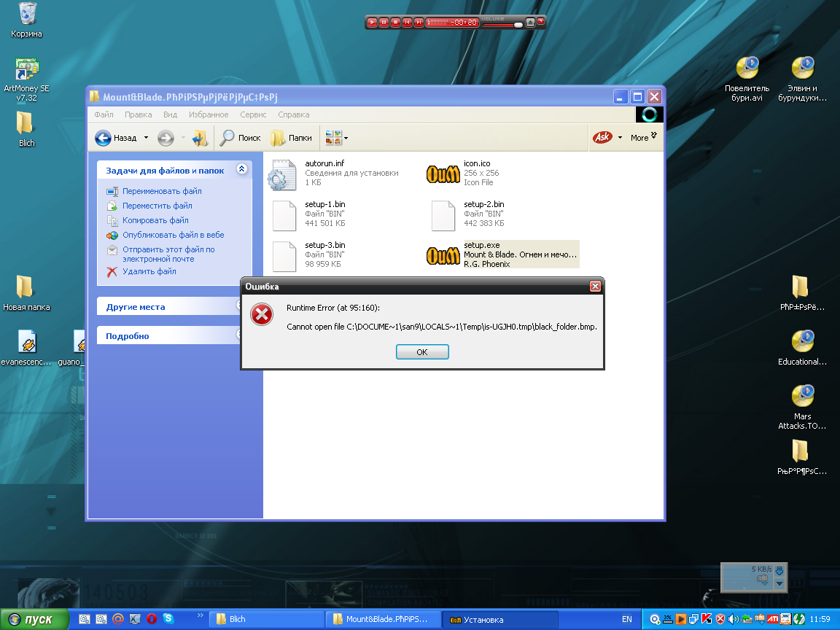Select the Новая папка desktop folder
The width and height of the screenshot is (840, 630).
[x=26, y=292]
